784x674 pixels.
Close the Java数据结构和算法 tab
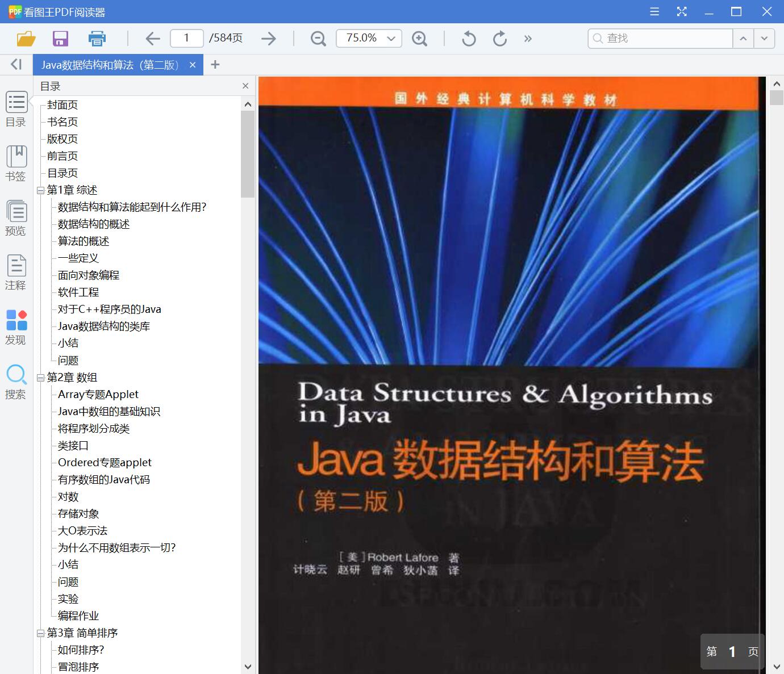point(193,65)
